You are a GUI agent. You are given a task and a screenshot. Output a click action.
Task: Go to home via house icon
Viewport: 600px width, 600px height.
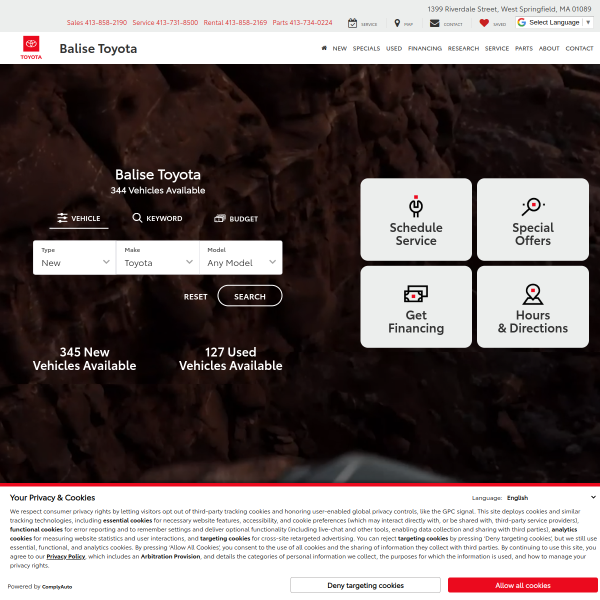(324, 48)
